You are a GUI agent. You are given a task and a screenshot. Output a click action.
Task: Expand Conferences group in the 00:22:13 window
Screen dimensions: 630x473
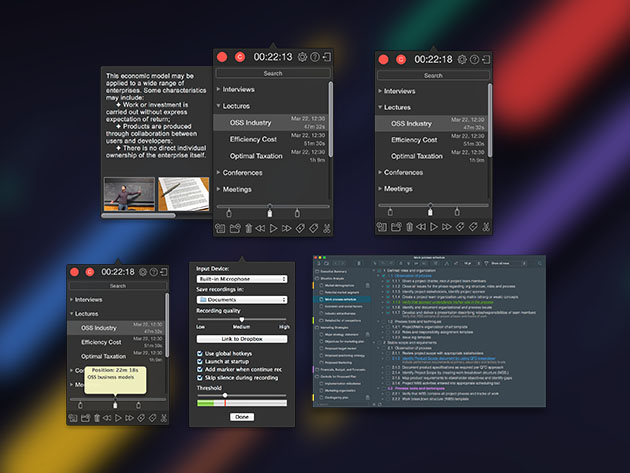click(219, 172)
